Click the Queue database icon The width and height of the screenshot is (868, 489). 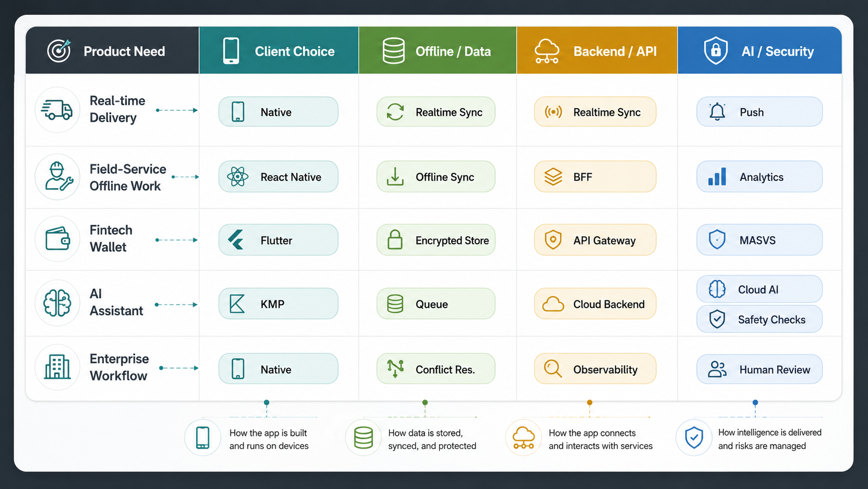pyautogui.click(x=395, y=304)
